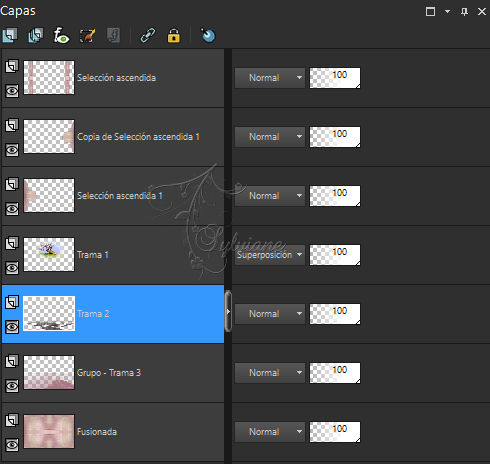The image size is (490, 464).
Task: Select the Copia de Selección ascendida 1 layer
Action: 113,137
